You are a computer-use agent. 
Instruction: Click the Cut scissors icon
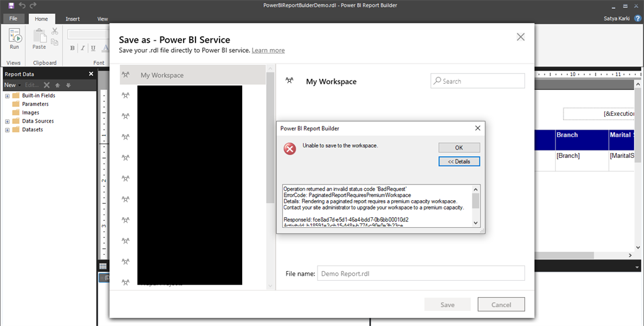pyautogui.click(x=55, y=31)
